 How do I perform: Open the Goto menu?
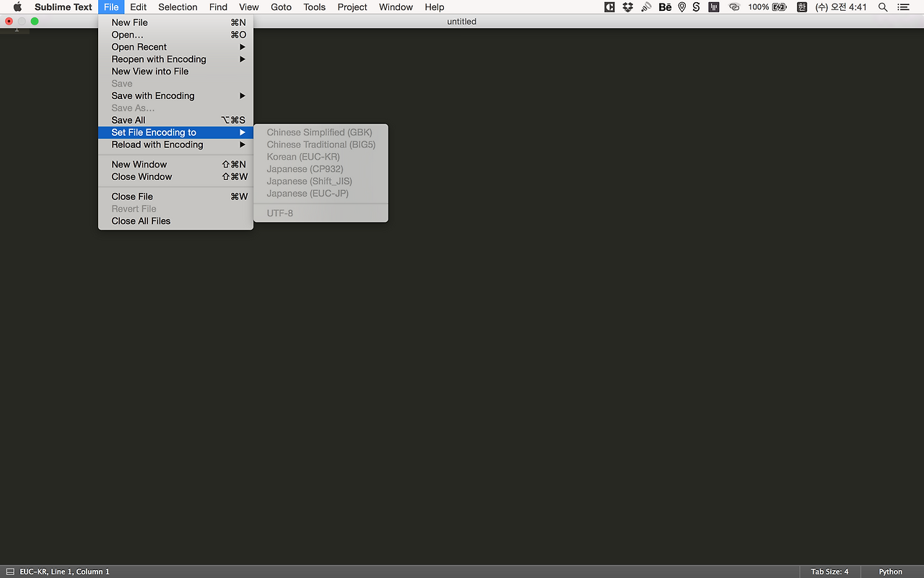click(281, 7)
